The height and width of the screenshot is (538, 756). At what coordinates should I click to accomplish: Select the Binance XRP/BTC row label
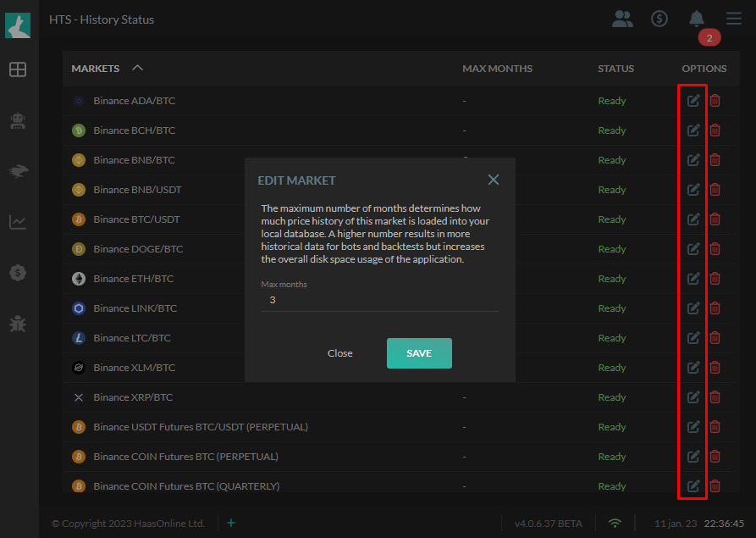coord(133,397)
